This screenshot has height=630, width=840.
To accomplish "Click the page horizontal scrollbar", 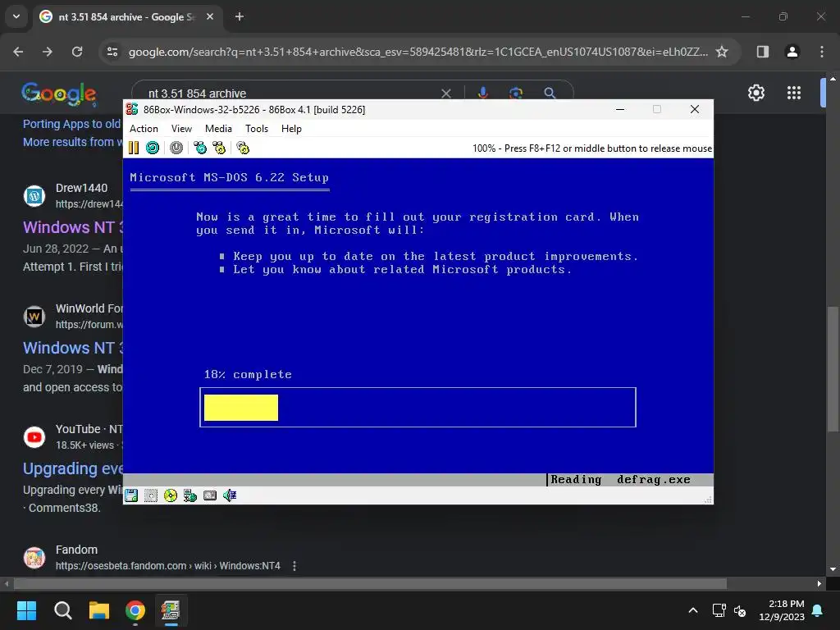I will pyautogui.click(x=370, y=583).
